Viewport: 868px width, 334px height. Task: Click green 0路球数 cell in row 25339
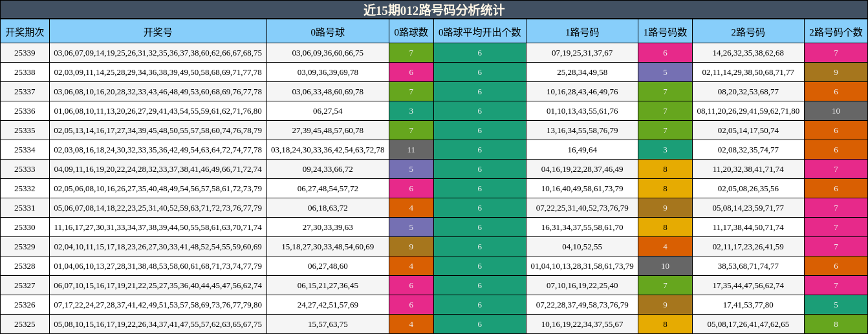pos(411,53)
